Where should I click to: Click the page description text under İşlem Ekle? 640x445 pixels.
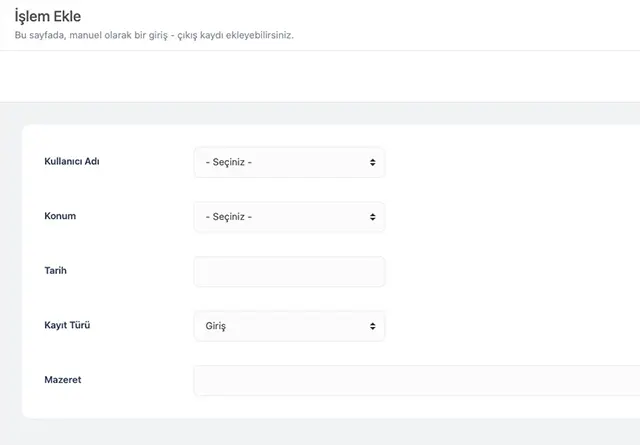coord(154,35)
